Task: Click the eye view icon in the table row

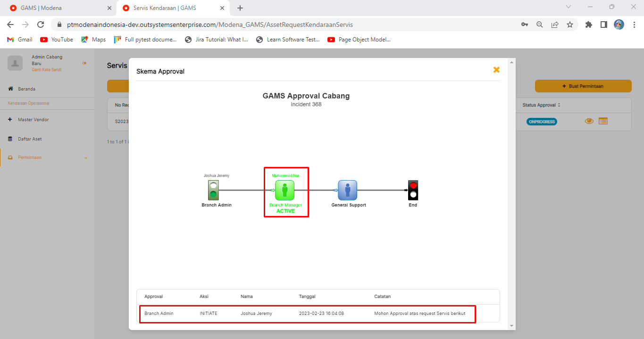Action: point(589,121)
